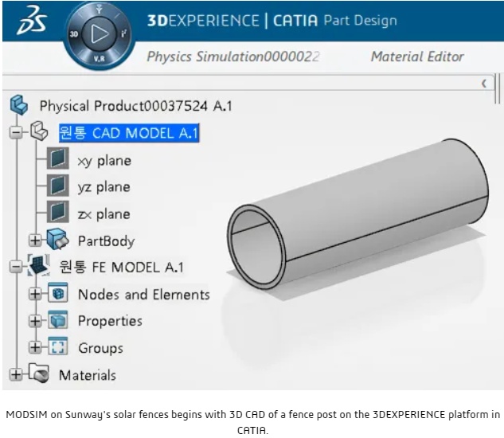Expand the Nodes and Elements node
Viewport: 504px width, 438px height.
[x=35, y=294]
